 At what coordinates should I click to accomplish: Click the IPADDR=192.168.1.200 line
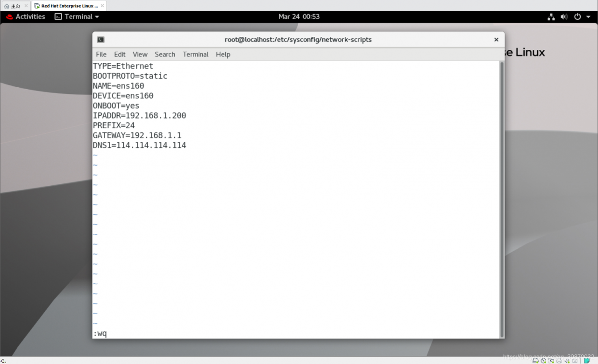(140, 116)
